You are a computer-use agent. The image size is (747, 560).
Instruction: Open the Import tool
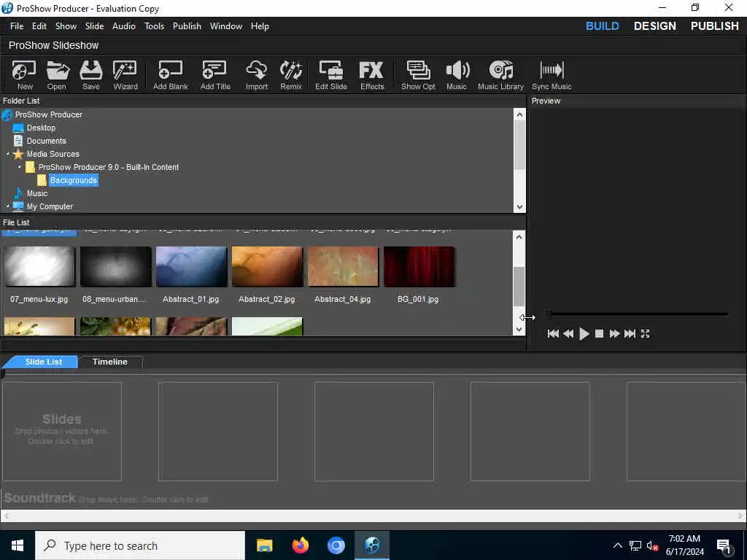pos(257,75)
